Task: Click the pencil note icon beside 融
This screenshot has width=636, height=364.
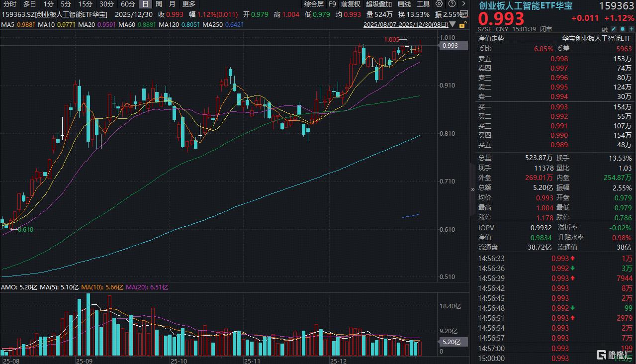Action: (614, 29)
